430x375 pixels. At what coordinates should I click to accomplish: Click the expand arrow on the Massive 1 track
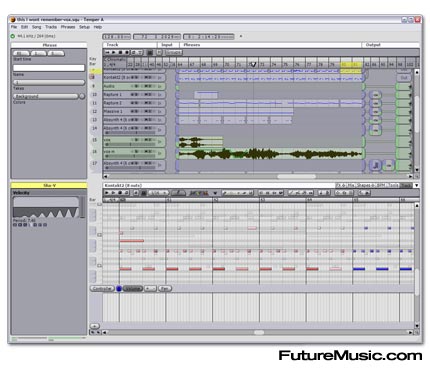click(160, 111)
